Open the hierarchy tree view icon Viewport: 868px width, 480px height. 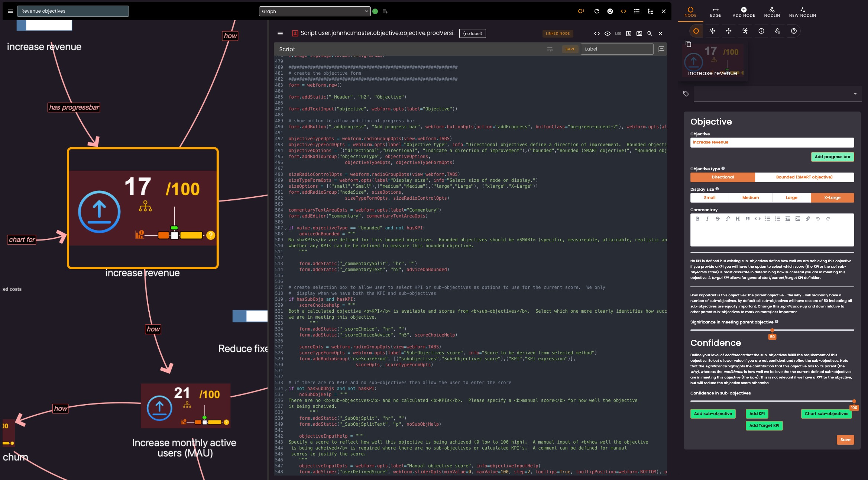click(650, 11)
